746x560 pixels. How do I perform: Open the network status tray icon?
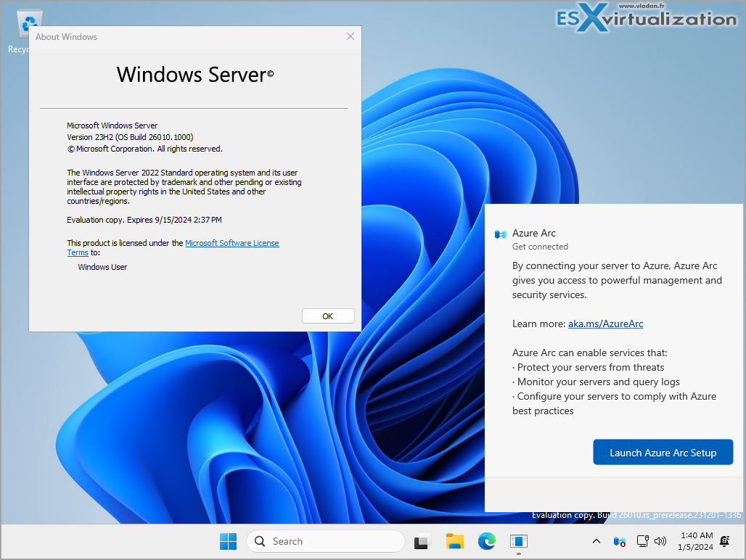(x=642, y=541)
